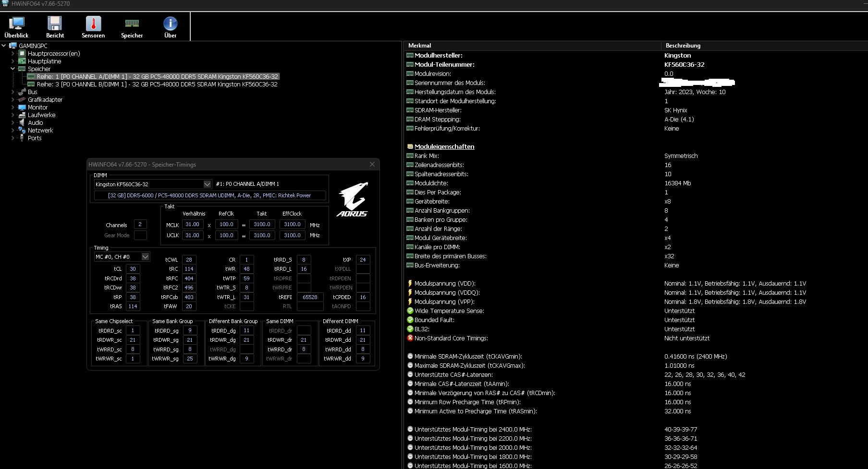Click the Moduleigenschaften section icon
This screenshot has width=868, height=469.
410,146
